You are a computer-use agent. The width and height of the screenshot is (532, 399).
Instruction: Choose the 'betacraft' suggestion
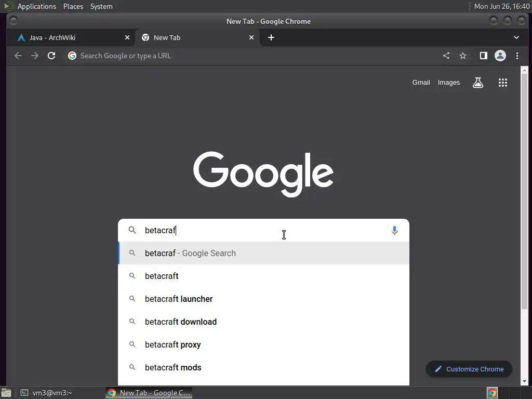pyautogui.click(x=263, y=276)
